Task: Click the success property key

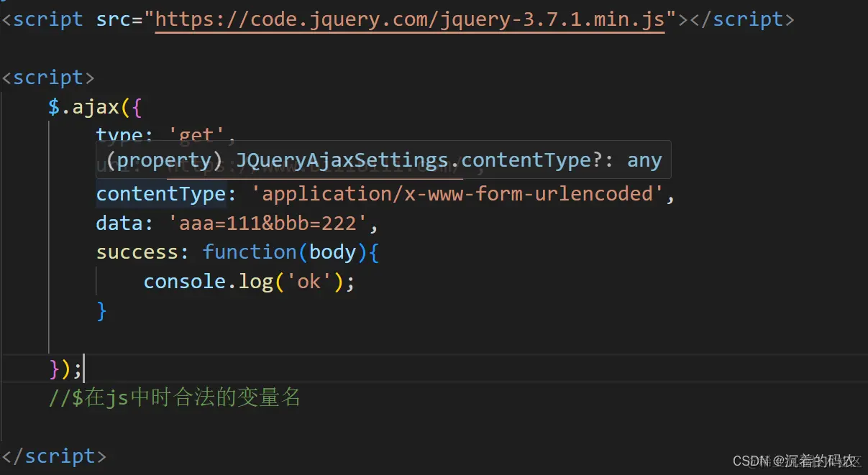Action: [137, 252]
